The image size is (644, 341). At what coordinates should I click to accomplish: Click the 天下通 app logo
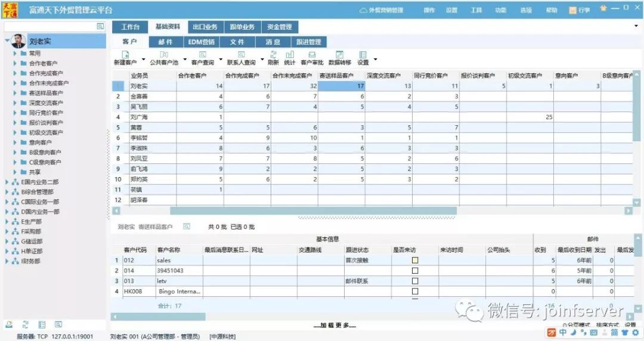[10, 10]
